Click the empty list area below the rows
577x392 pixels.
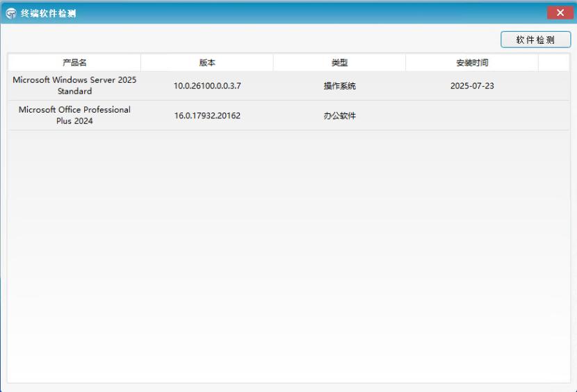point(288,257)
